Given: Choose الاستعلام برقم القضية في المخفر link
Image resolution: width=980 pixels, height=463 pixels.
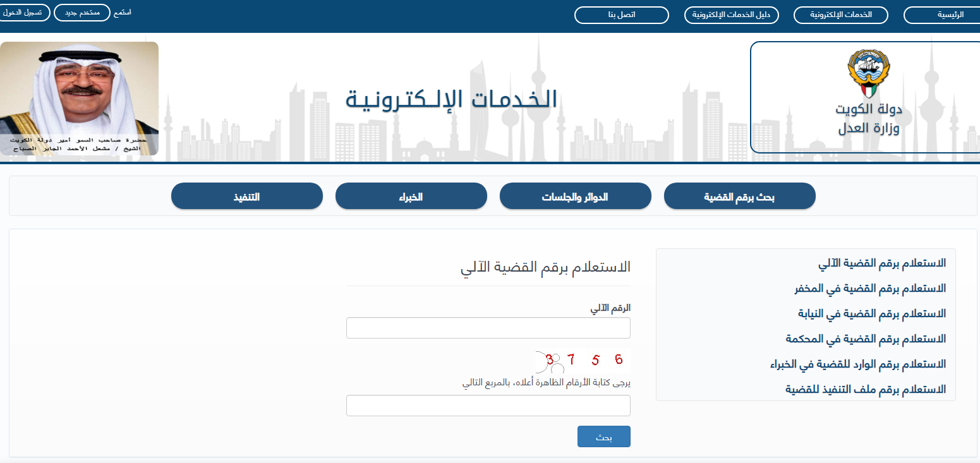Looking at the screenshot, I should pyautogui.click(x=869, y=289).
